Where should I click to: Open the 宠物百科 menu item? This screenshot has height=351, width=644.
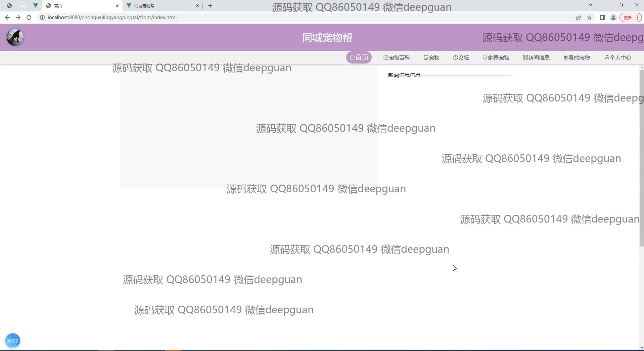(x=397, y=57)
